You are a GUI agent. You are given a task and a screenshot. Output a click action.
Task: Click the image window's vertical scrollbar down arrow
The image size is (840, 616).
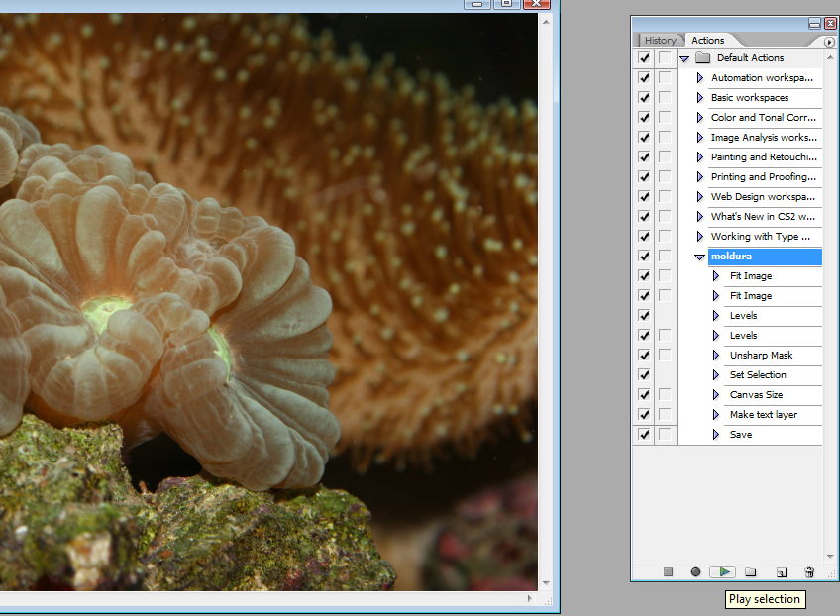coord(545,583)
